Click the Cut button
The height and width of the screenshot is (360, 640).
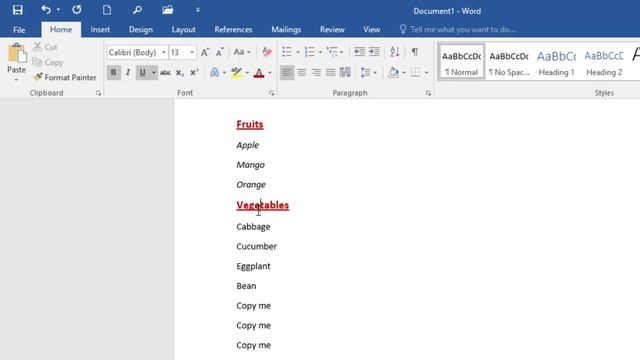coord(45,47)
